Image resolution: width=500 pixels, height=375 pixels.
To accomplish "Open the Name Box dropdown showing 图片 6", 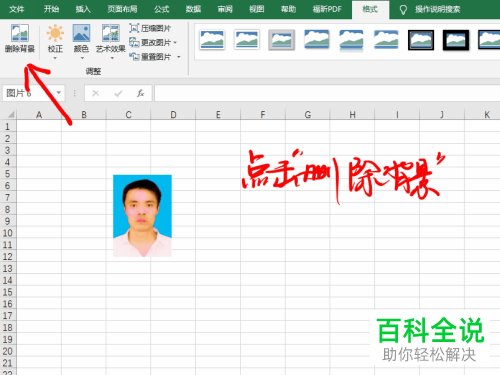I will click(x=59, y=93).
